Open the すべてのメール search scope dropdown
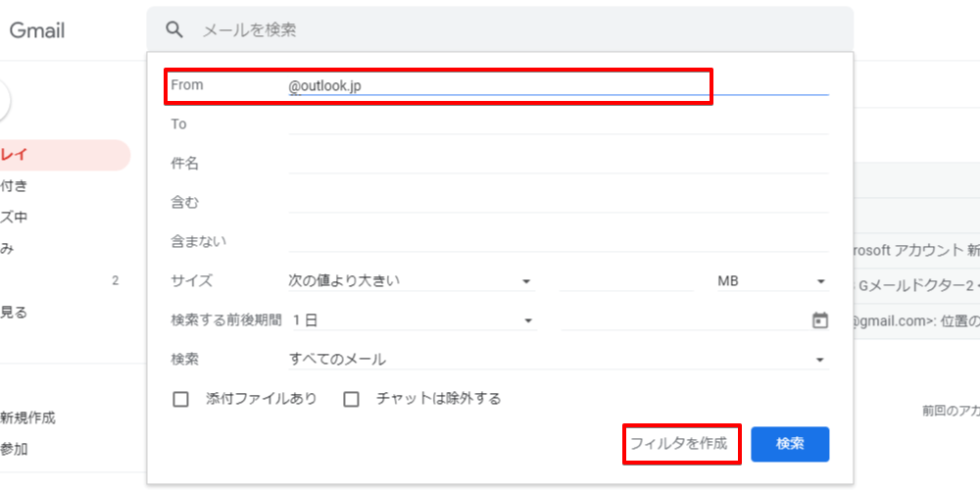980x490 pixels. pyautogui.click(x=558, y=360)
